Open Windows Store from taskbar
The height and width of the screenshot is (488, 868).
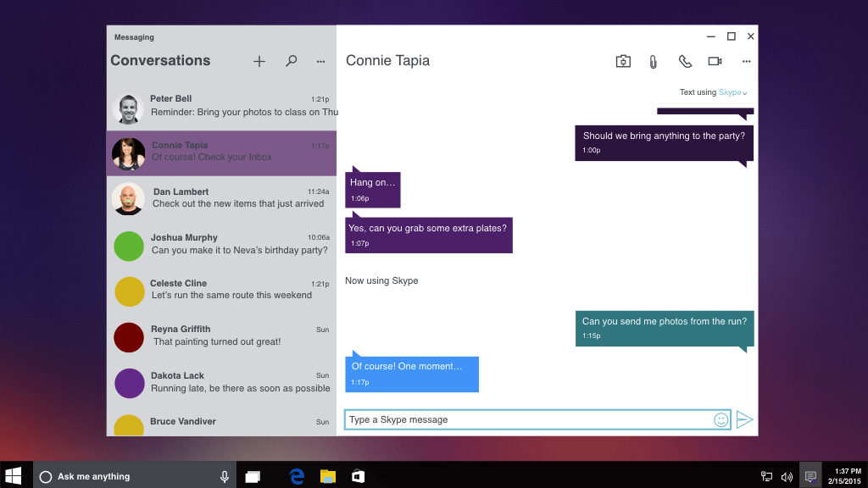tap(359, 476)
